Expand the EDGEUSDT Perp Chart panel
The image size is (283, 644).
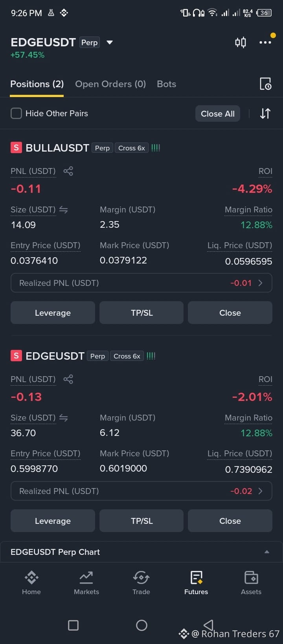click(141, 552)
